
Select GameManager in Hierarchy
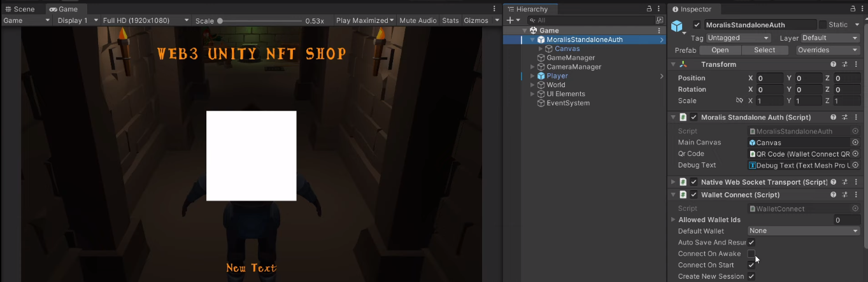click(571, 58)
